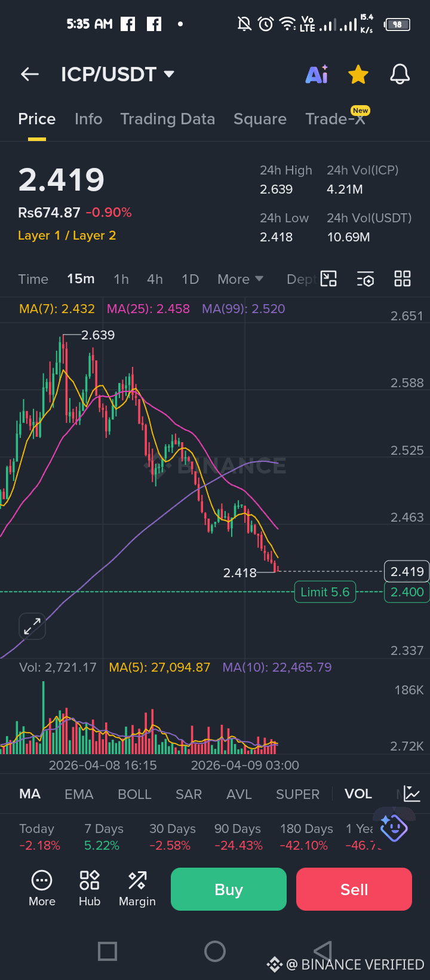Open the Trading Data tab
430x980 pixels.
tap(168, 119)
